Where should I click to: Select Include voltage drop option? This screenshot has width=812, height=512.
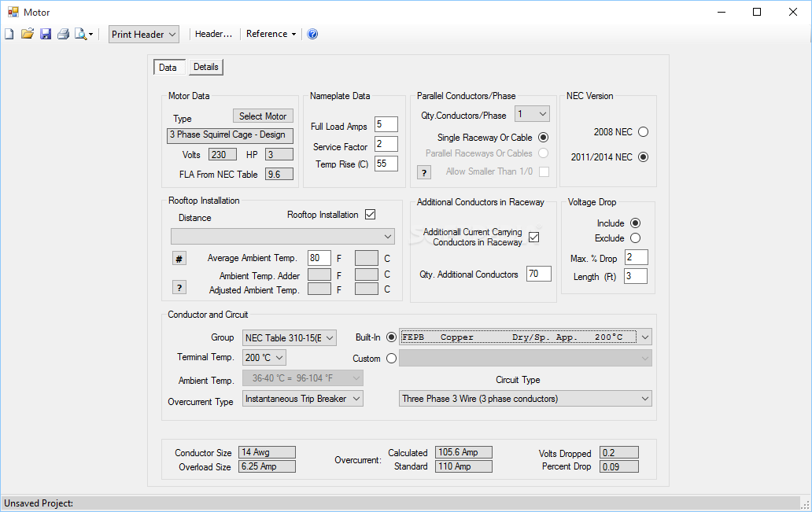pyautogui.click(x=636, y=223)
